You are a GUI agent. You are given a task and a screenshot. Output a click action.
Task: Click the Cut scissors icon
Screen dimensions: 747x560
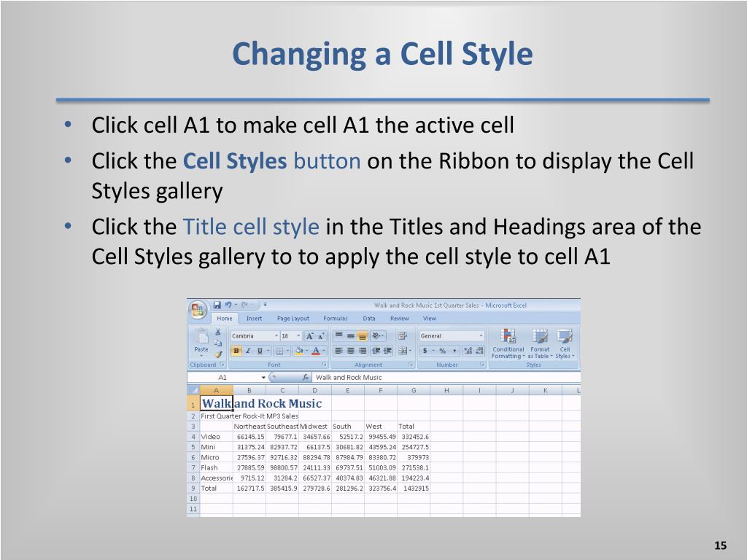[x=217, y=332]
